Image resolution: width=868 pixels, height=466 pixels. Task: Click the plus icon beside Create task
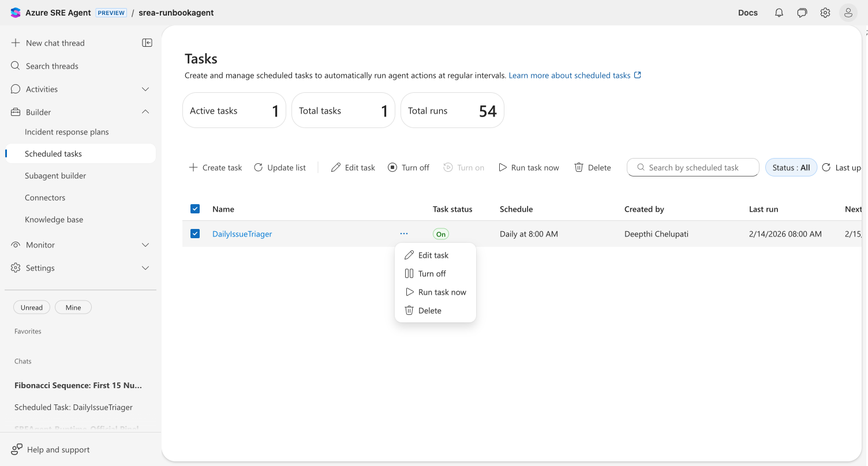[x=193, y=167]
